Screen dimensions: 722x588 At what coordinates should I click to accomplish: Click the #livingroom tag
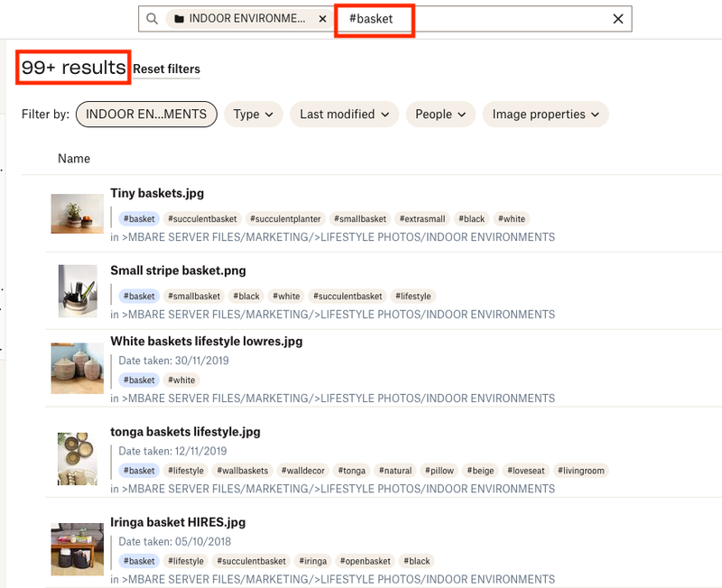(x=581, y=471)
